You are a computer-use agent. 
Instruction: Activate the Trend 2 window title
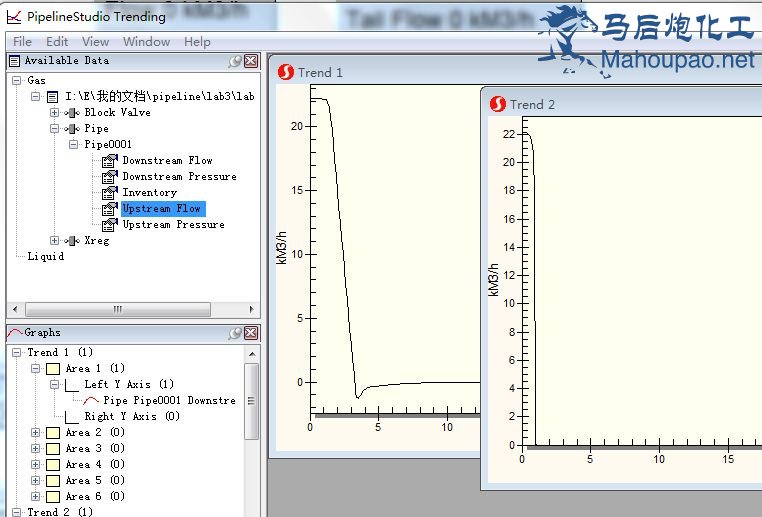[x=532, y=104]
